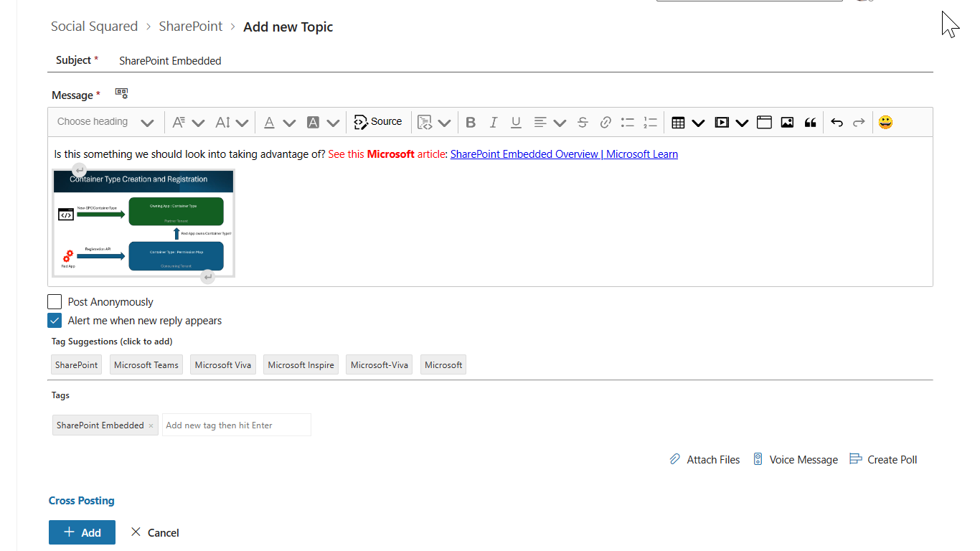
Task: Toggle strikethrough formatting
Action: click(x=583, y=123)
